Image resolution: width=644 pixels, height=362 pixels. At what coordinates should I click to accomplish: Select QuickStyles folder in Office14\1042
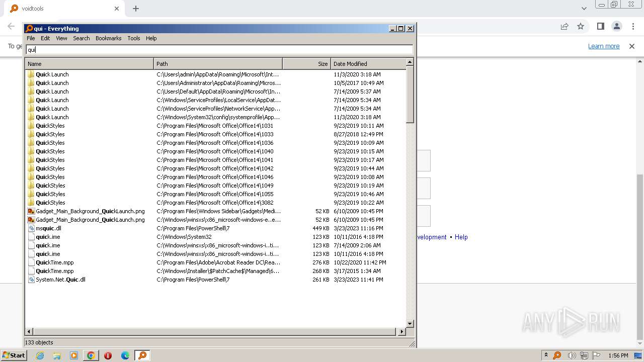tap(50, 168)
